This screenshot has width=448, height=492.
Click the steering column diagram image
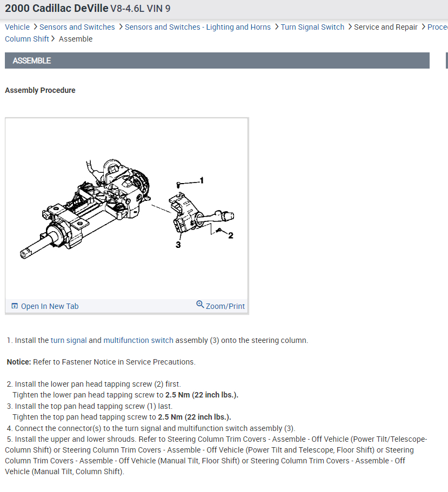[127, 208]
